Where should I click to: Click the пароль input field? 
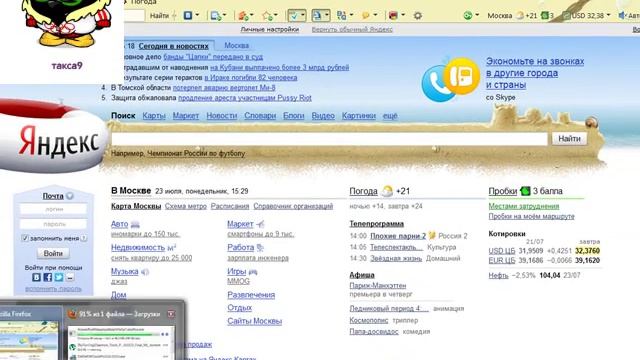pyautogui.click(x=53, y=224)
